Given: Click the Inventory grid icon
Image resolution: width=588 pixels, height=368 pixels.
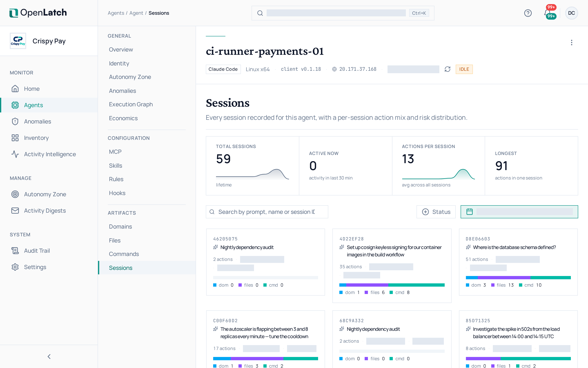Looking at the screenshot, I should click(x=15, y=138).
